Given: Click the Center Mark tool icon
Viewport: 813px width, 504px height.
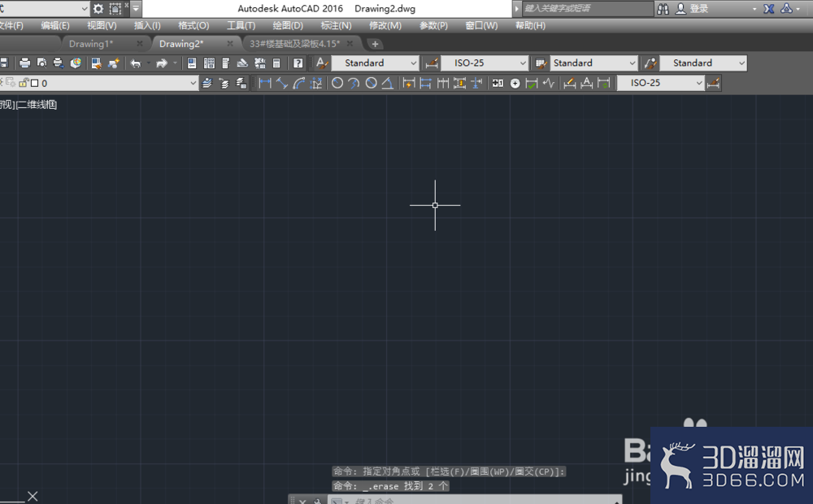Looking at the screenshot, I should 515,83.
